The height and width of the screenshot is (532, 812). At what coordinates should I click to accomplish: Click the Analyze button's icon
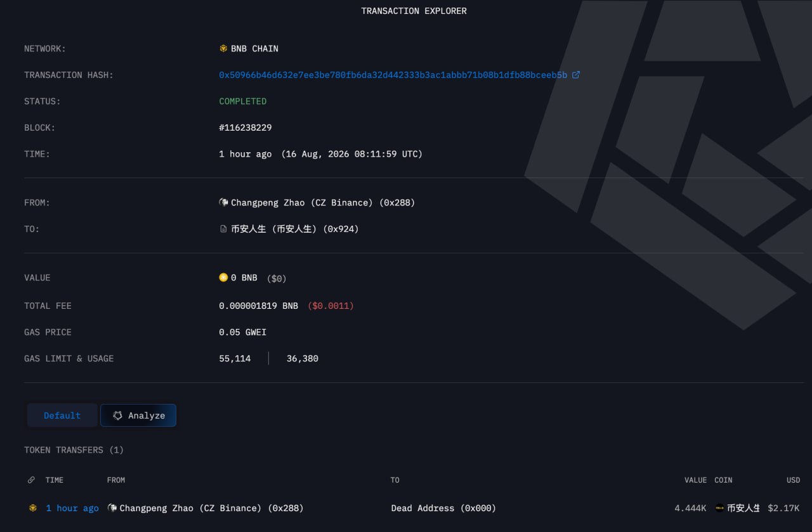point(117,415)
